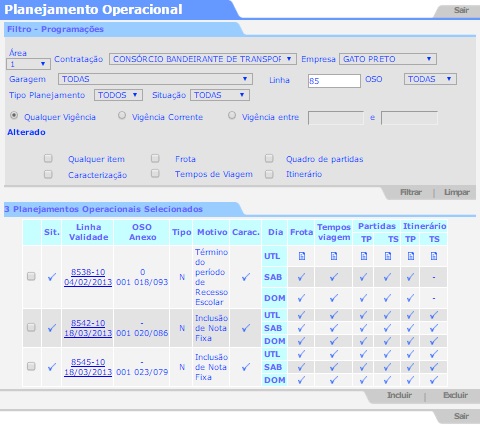Open the UTL Tempos viagem document icon
480x425 pixels.
point(334,256)
